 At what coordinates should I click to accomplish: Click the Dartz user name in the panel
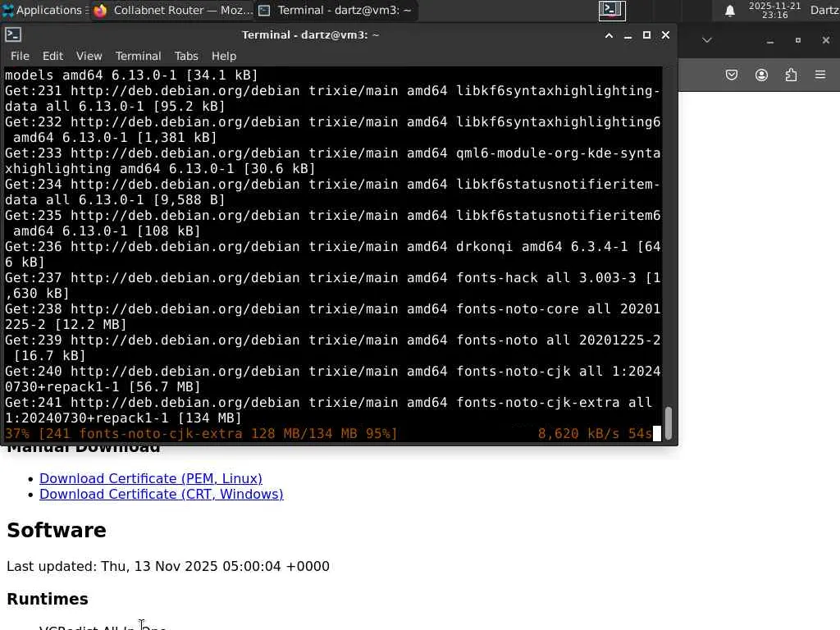pos(824,10)
